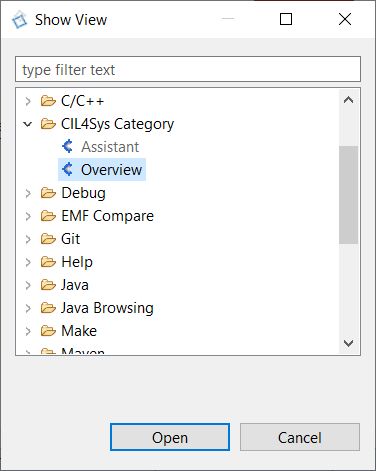
Task: Click the C/C++ folder icon
Action: click(x=48, y=101)
